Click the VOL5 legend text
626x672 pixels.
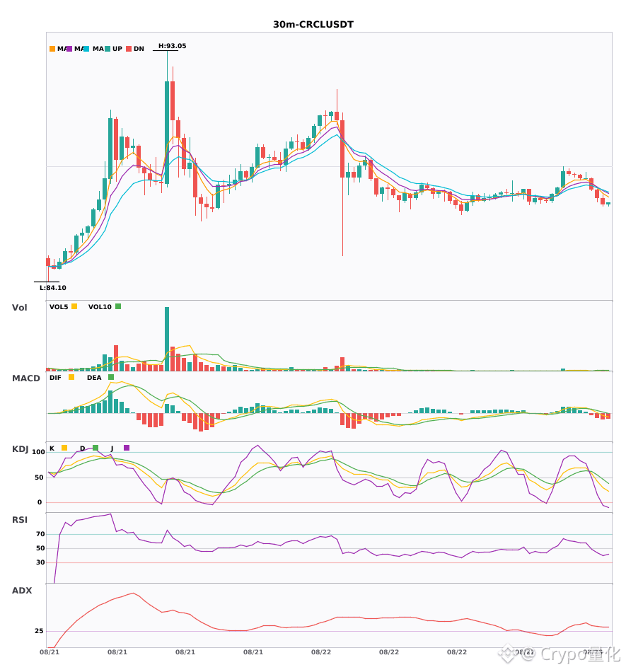59,307
